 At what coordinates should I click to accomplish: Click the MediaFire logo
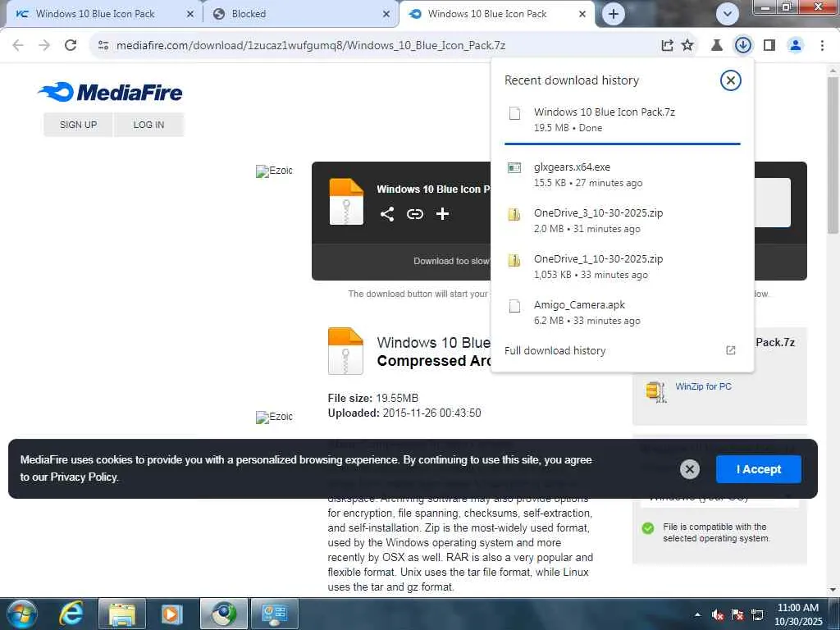(110, 92)
